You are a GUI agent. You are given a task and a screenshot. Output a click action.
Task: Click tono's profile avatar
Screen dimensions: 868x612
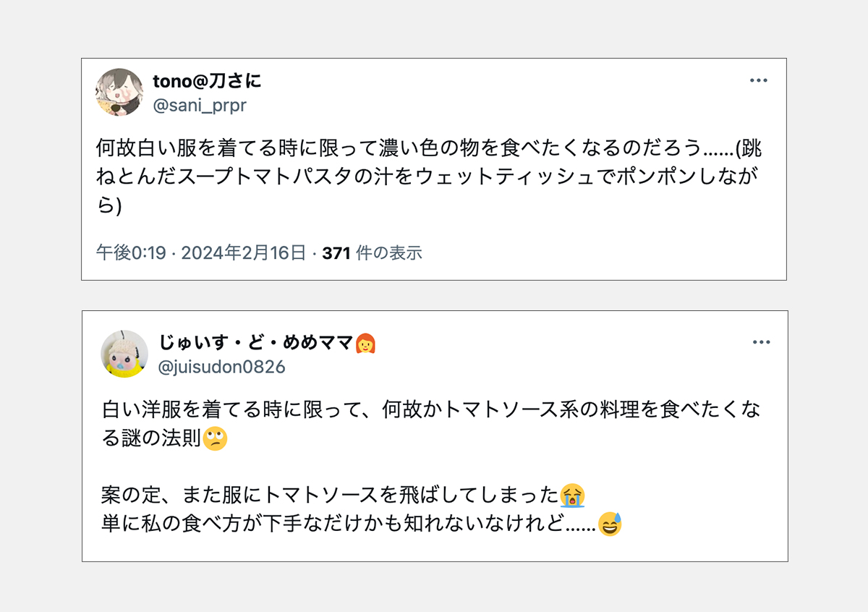pyautogui.click(x=119, y=93)
